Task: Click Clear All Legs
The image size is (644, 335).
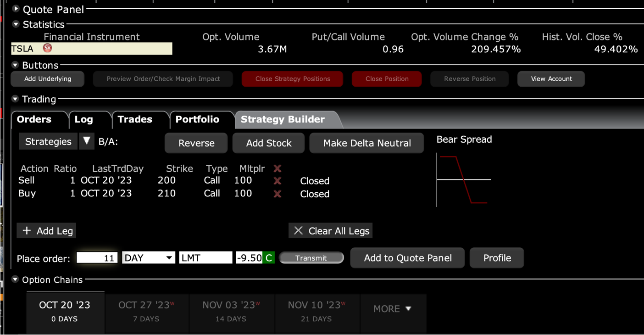Action: pyautogui.click(x=331, y=231)
